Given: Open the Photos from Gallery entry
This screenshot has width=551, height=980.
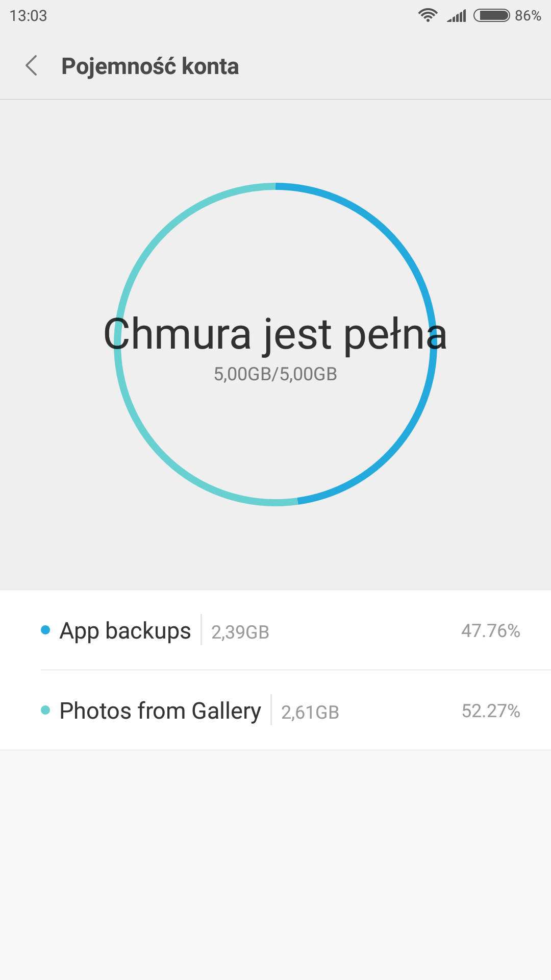Looking at the screenshot, I should (x=160, y=711).
